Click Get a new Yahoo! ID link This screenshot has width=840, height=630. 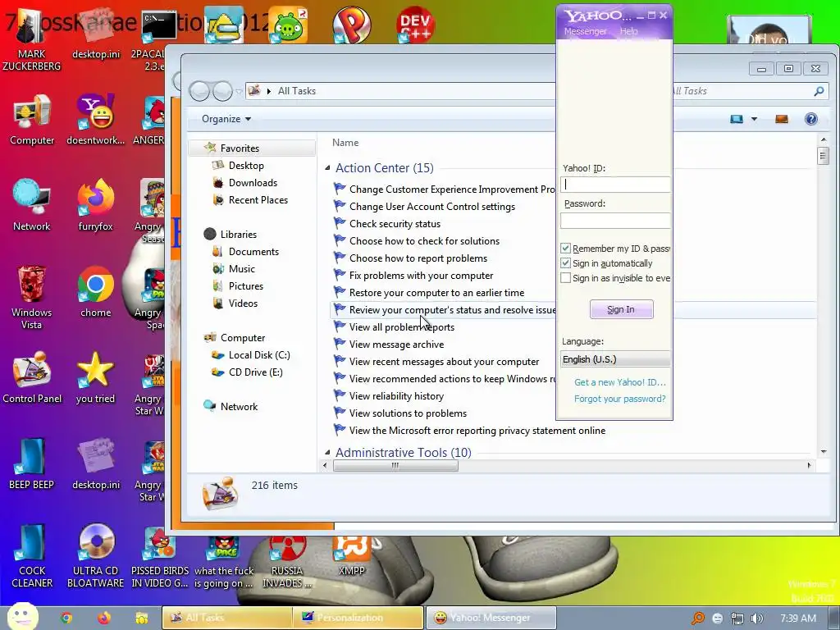pyautogui.click(x=620, y=382)
